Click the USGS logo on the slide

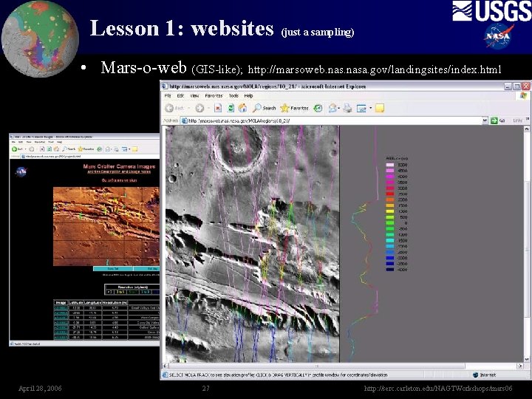click(491, 11)
